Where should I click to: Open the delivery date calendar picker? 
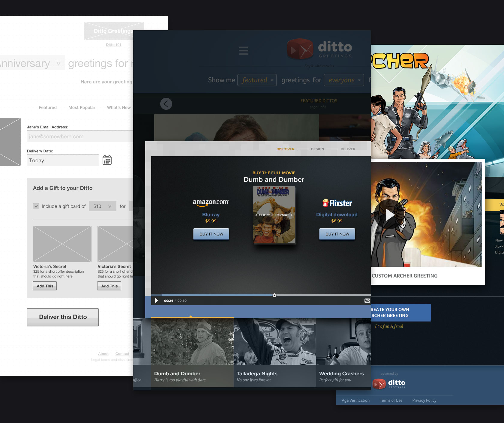[x=107, y=160]
